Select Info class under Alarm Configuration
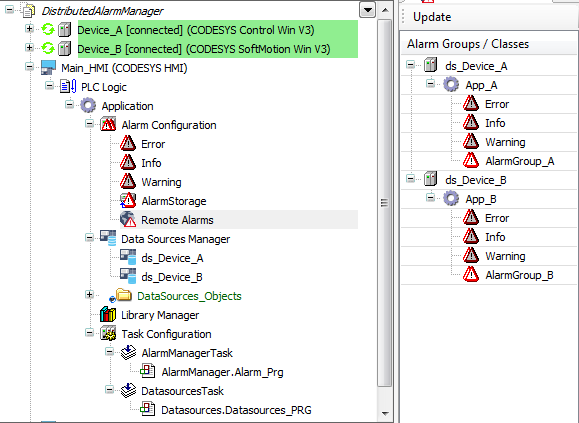The height and width of the screenshot is (423, 579). pos(151,163)
